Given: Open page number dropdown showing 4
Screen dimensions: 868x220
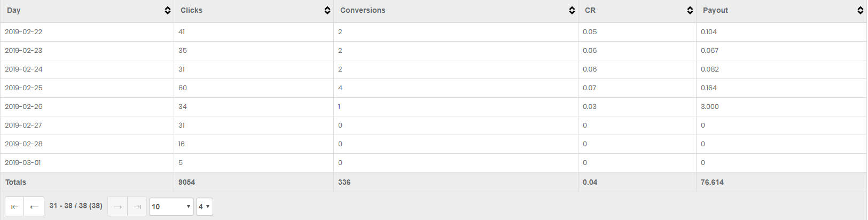Looking at the screenshot, I should point(205,207).
